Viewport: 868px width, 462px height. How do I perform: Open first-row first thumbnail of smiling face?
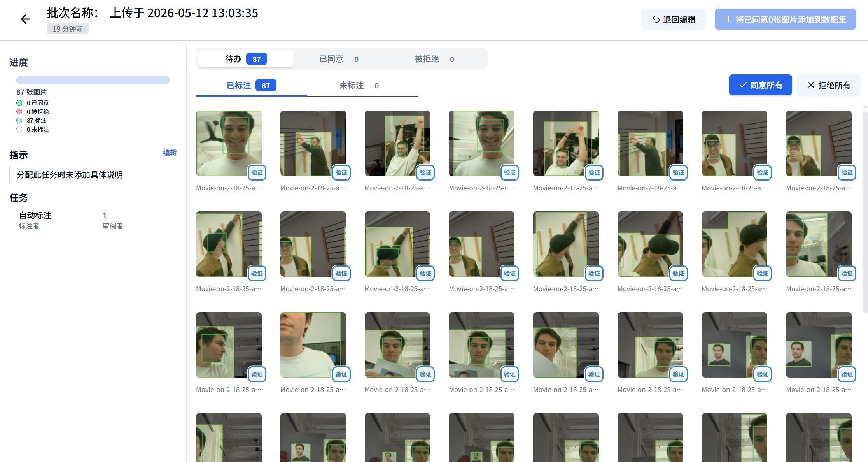(x=229, y=143)
